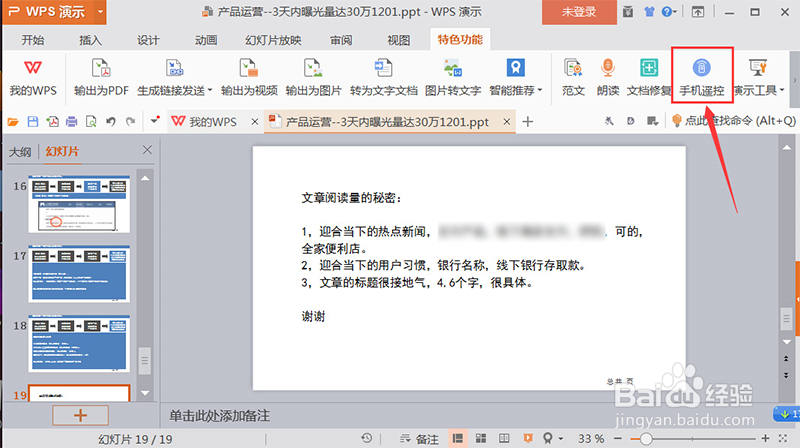Expand 智能推荐 dropdown arrow
800x448 pixels.
540,90
